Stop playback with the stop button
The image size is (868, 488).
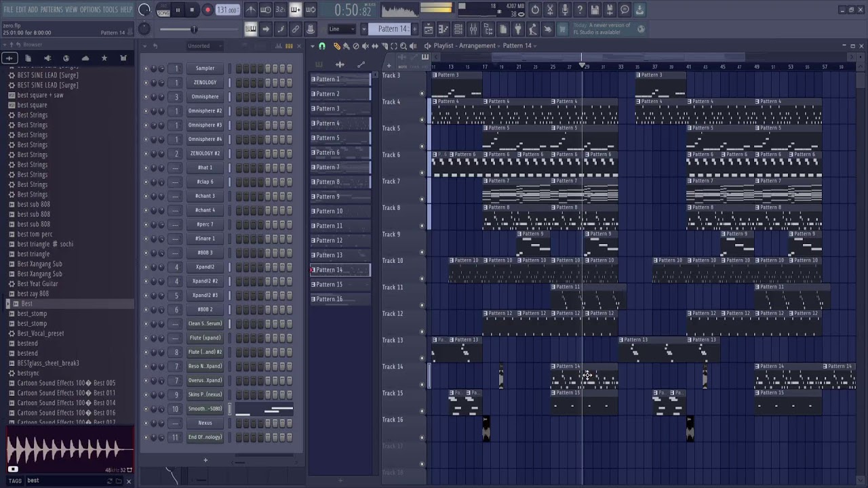point(193,9)
